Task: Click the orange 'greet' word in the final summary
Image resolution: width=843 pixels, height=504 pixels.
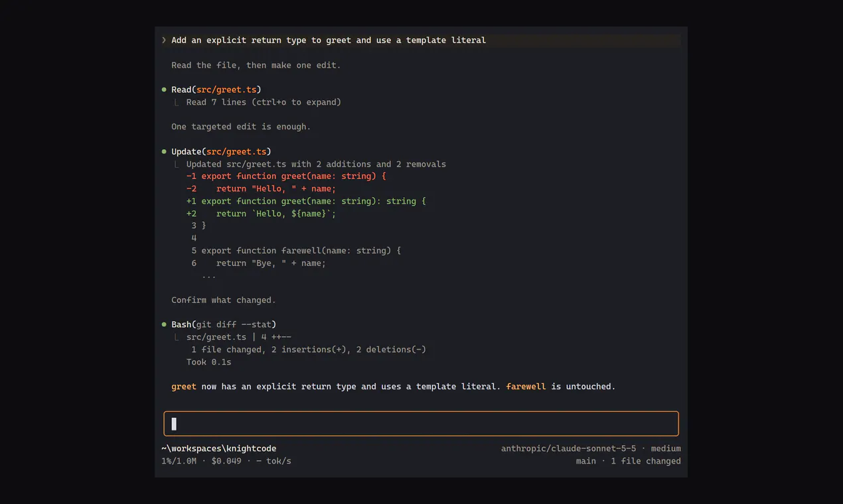Action: 184,387
